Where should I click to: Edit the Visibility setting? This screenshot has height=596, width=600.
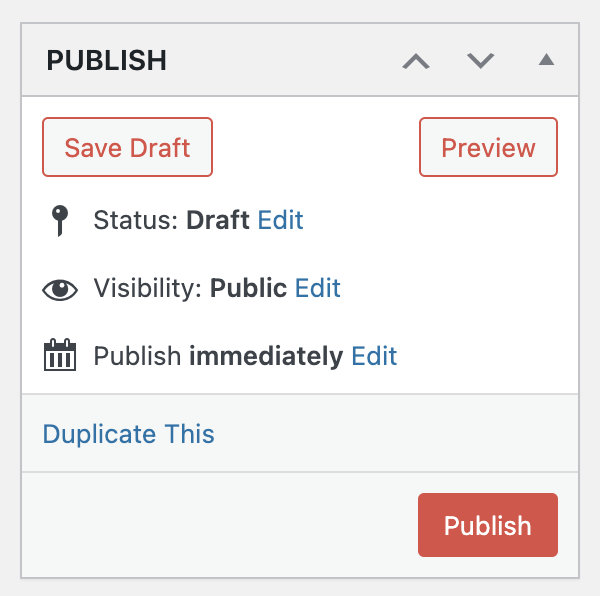coord(318,288)
